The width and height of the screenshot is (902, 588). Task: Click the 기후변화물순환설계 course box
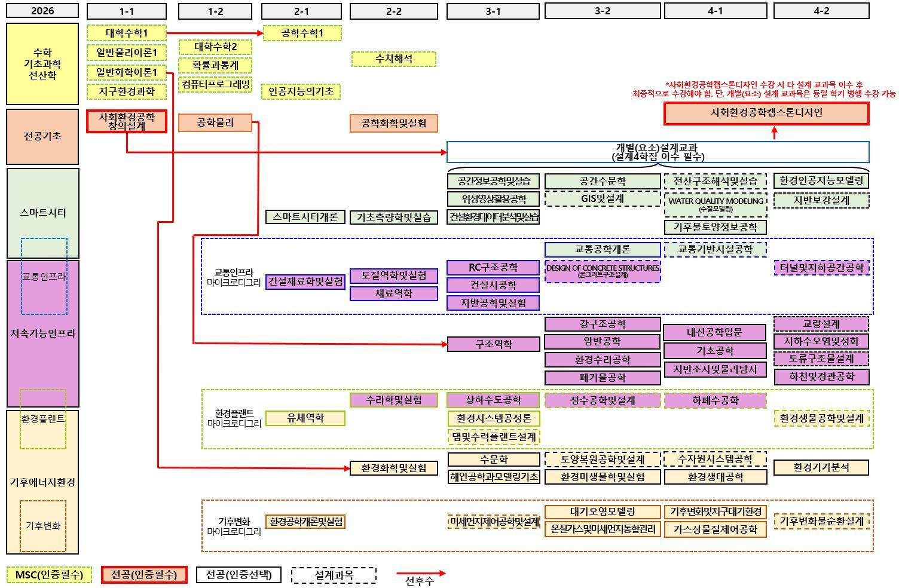(821, 521)
